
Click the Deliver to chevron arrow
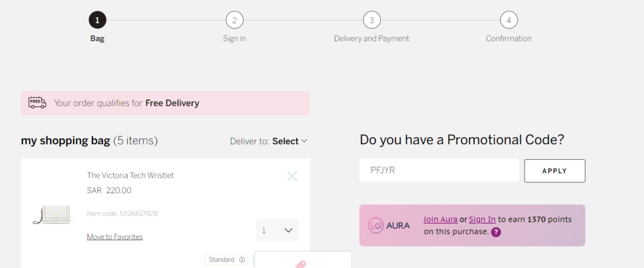coord(304,141)
